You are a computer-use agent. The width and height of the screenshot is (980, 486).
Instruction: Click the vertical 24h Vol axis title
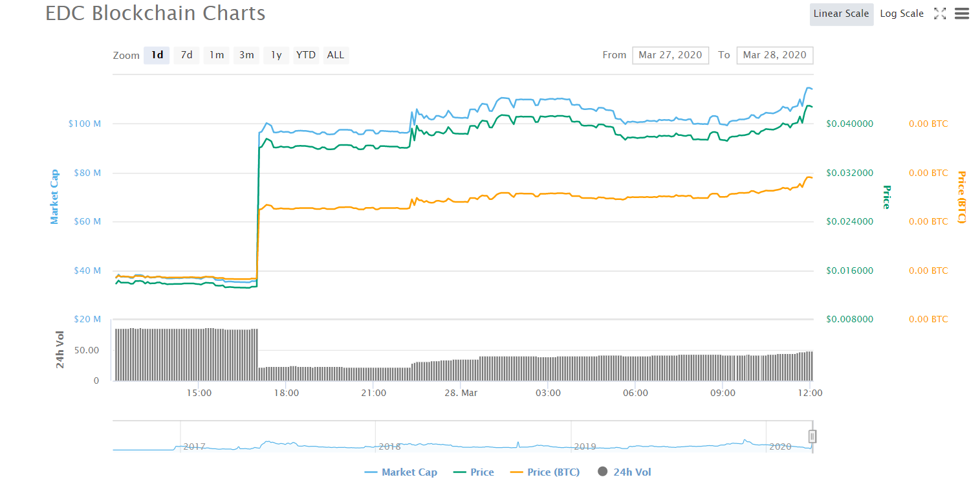click(x=60, y=349)
